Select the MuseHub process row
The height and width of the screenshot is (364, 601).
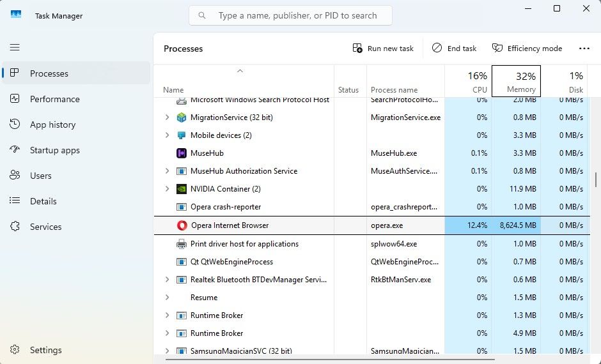[x=371, y=153]
